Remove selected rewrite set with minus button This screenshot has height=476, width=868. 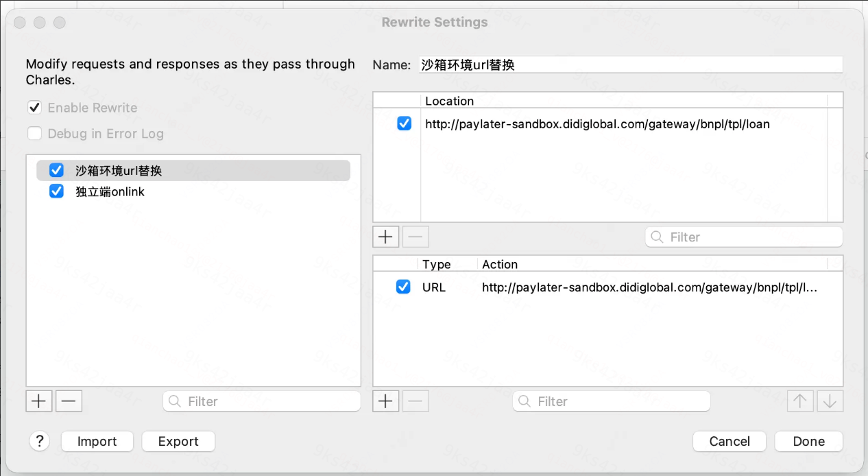pos(69,401)
